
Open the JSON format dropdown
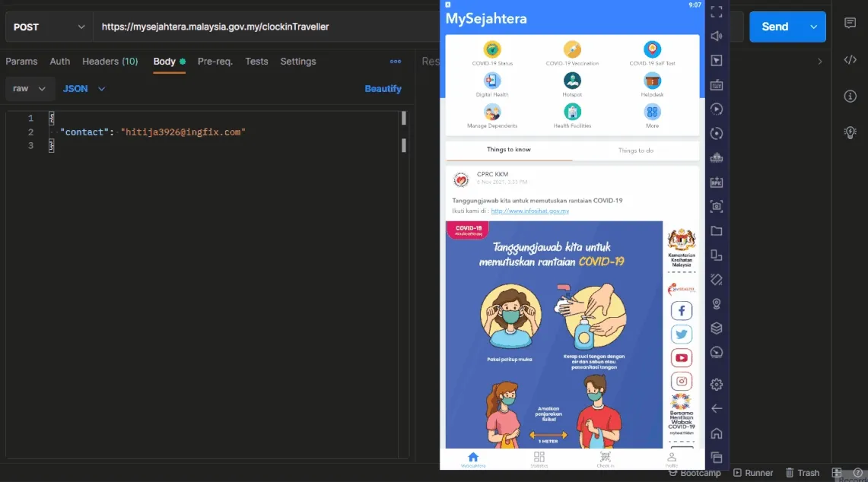pos(84,88)
